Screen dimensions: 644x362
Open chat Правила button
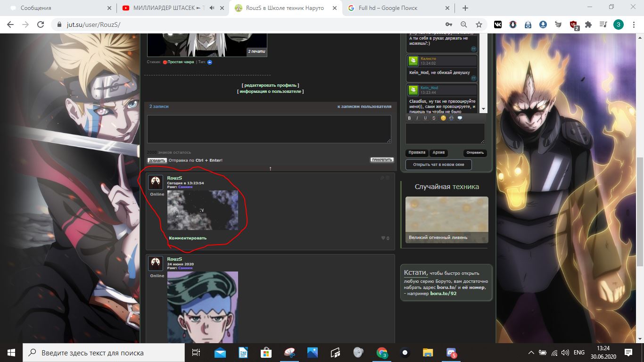[x=417, y=153]
